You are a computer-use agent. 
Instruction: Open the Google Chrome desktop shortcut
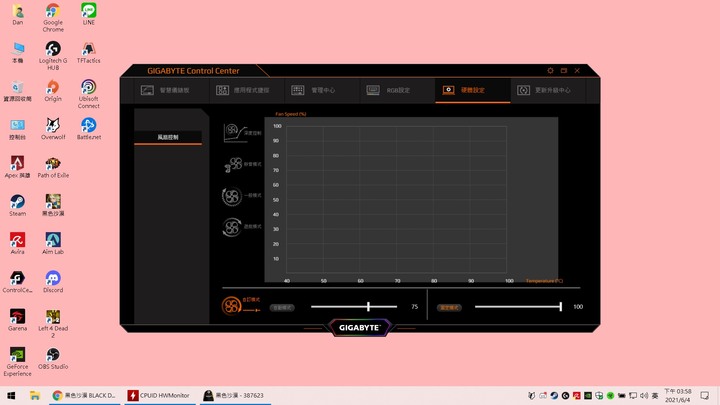(53, 18)
